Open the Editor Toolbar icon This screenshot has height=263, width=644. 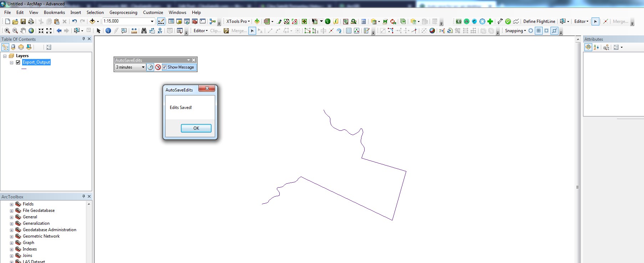pos(161,21)
